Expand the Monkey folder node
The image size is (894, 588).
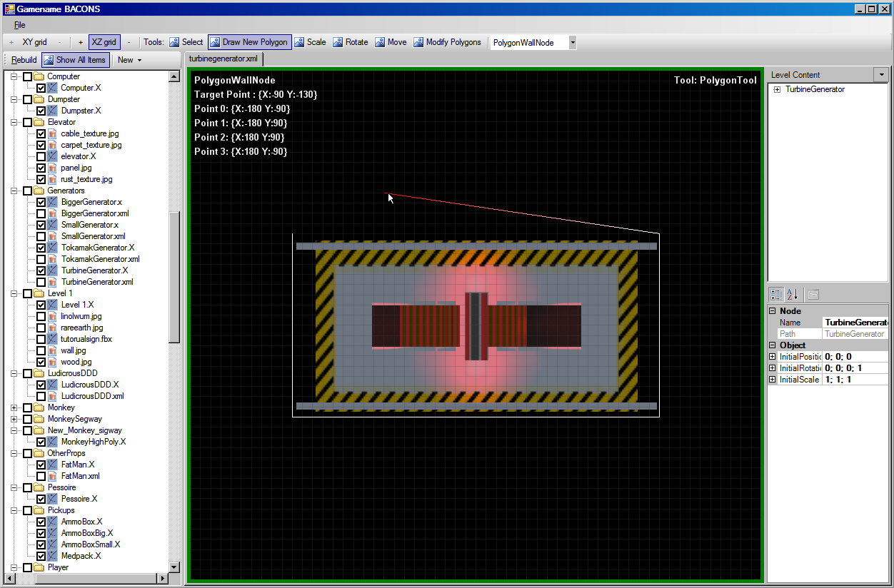(14, 407)
